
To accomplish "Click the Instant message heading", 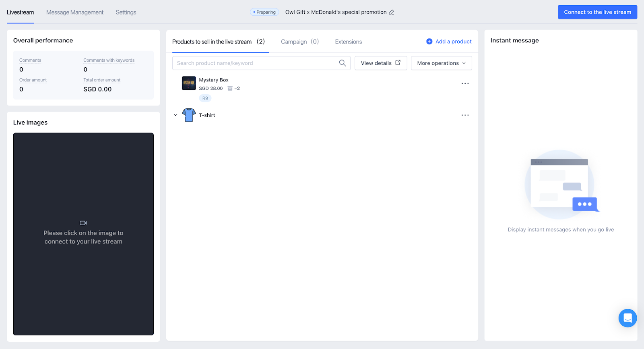I will point(514,40).
